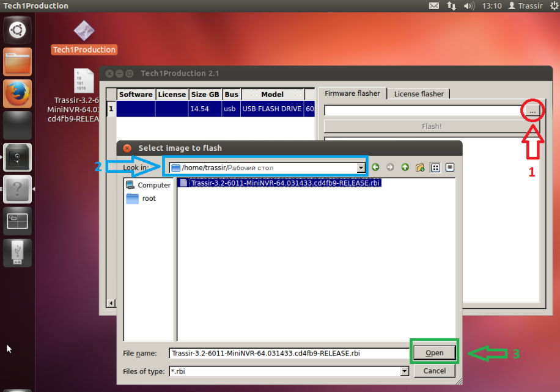Go forward in the file dialog
The image size is (560, 392).
pyautogui.click(x=390, y=167)
